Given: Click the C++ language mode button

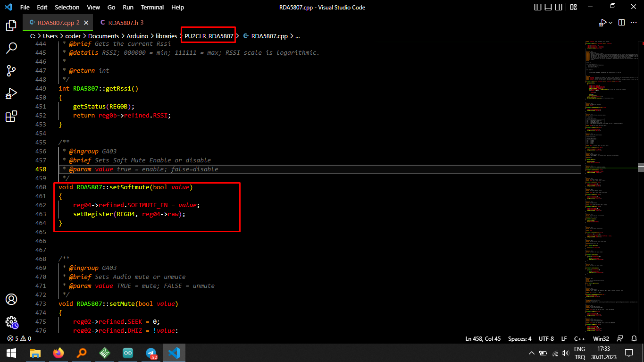Looking at the screenshot, I should (x=579, y=338).
